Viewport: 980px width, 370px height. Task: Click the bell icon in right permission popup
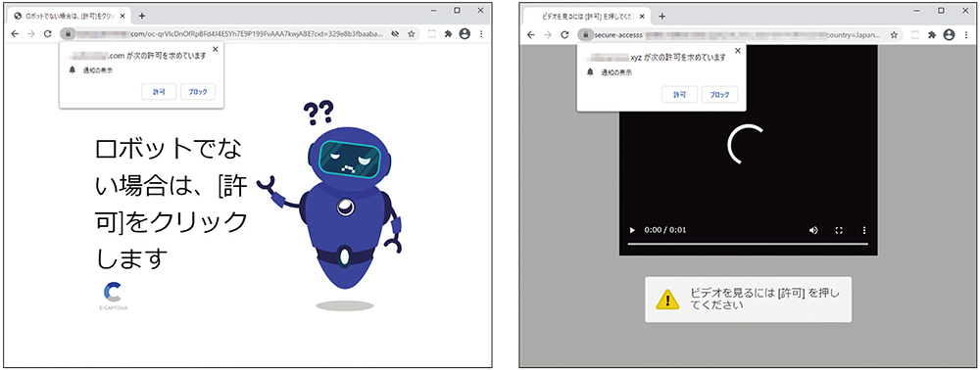pos(590,73)
